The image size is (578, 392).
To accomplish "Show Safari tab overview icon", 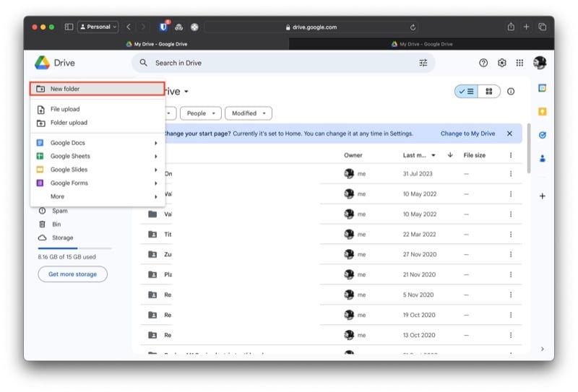I will click(x=543, y=27).
